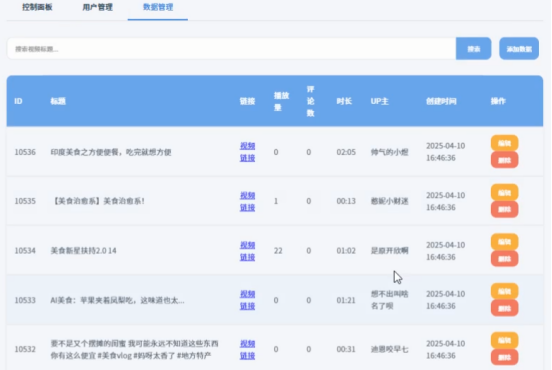This screenshot has height=370, width=552.
Task: Select the ID cell 10532
Action: point(25,349)
